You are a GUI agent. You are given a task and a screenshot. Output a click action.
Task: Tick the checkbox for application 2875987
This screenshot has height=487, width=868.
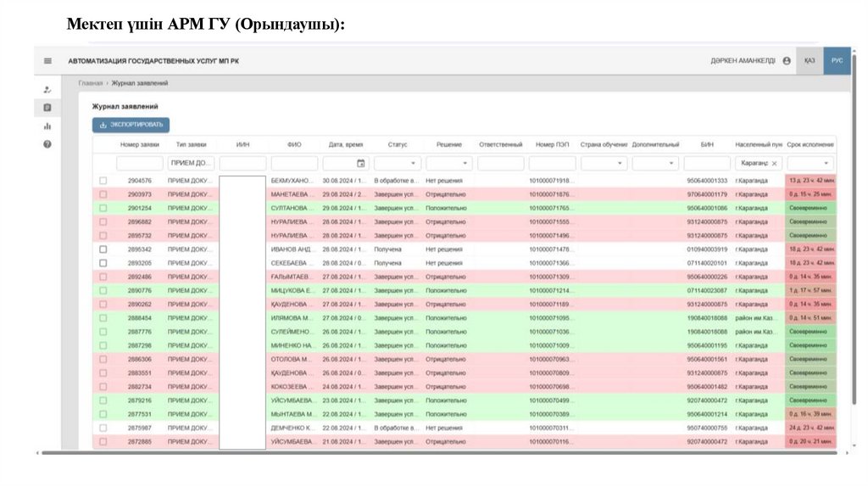[103, 428]
